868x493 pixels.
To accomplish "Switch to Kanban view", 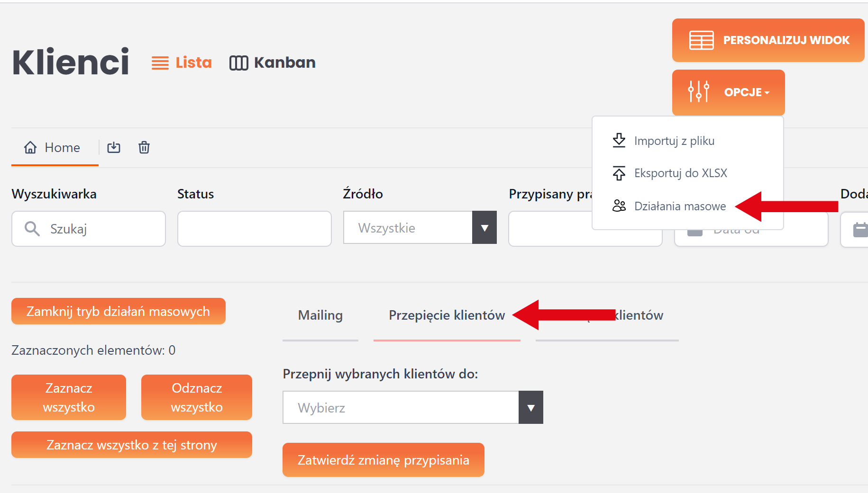I will (273, 63).
